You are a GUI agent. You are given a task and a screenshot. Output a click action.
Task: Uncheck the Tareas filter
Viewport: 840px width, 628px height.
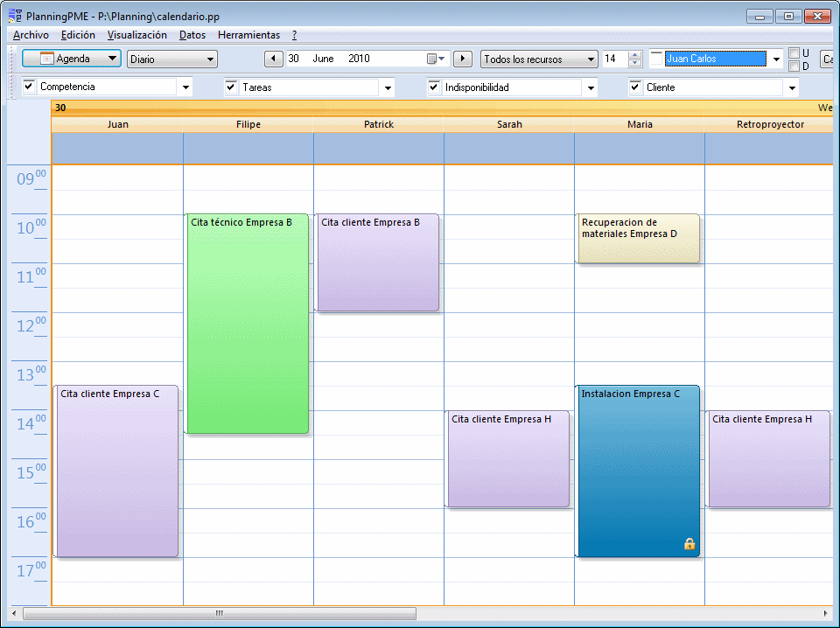[230, 87]
